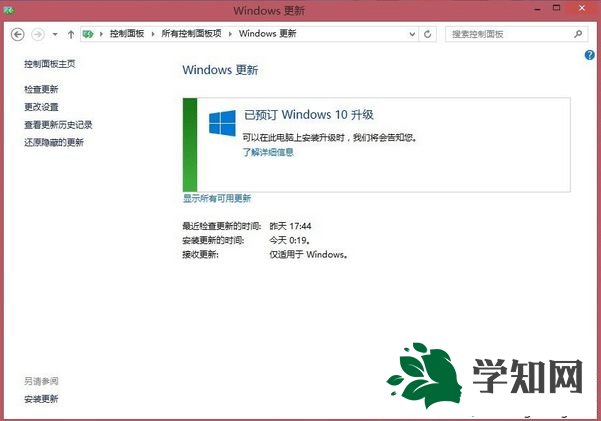Open 安装更新 link at bottom left

point(41,399)
